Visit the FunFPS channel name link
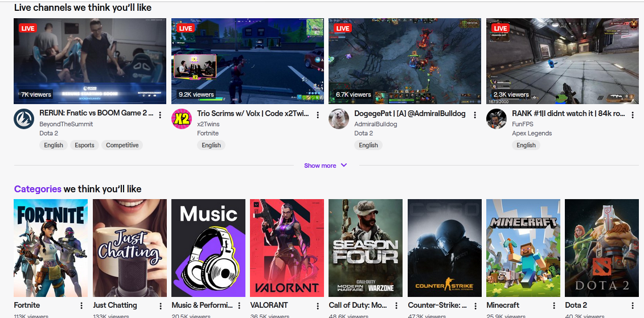 (522, 124)
